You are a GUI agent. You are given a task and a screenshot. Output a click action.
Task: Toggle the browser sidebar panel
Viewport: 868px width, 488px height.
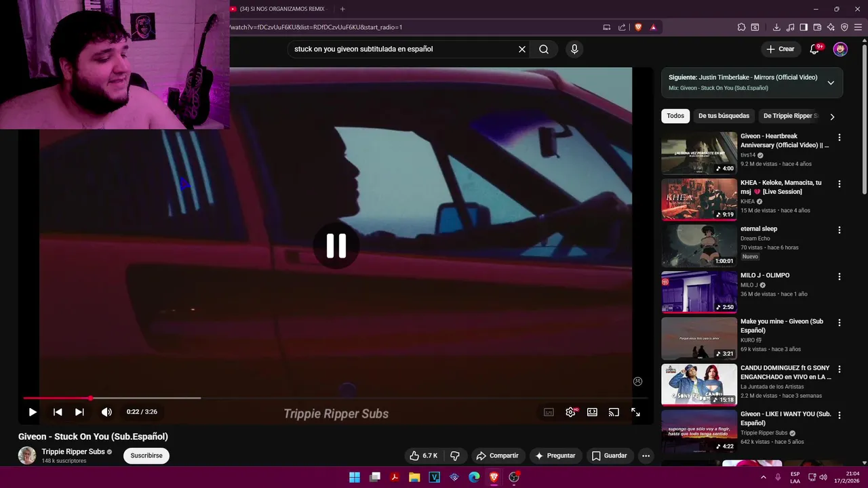point(804,27)
